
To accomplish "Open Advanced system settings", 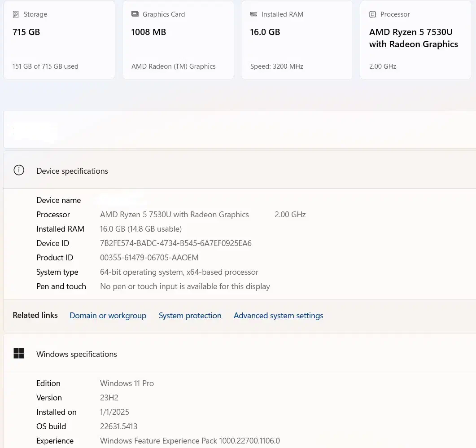I will (278, 316).
